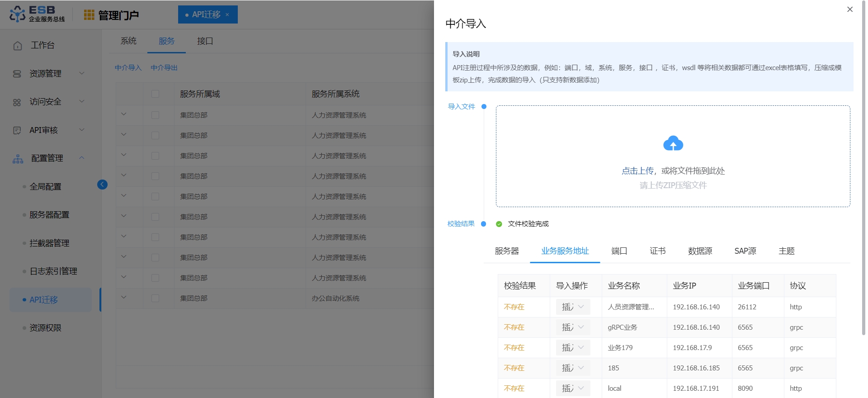Click the cloud upload icon
The image size is (868, 398).
click(x=673, y=144)
